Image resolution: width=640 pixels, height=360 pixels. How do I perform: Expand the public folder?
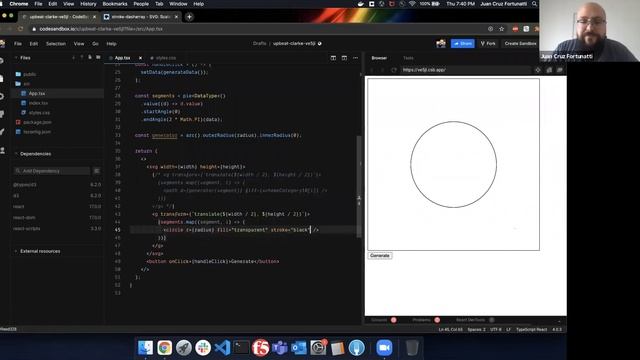(x=26, y=74)
